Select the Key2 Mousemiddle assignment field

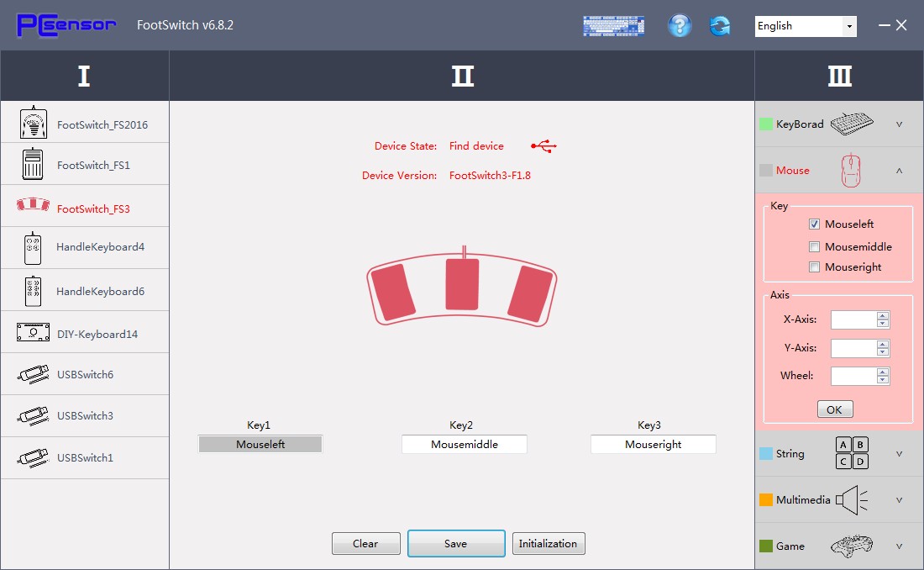(465, 445)
